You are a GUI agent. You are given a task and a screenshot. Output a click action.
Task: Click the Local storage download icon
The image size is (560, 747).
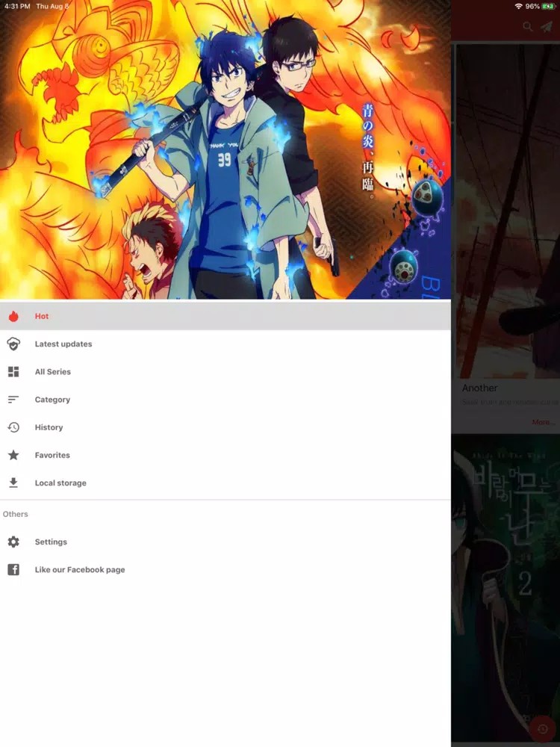[x=13, y=483]
